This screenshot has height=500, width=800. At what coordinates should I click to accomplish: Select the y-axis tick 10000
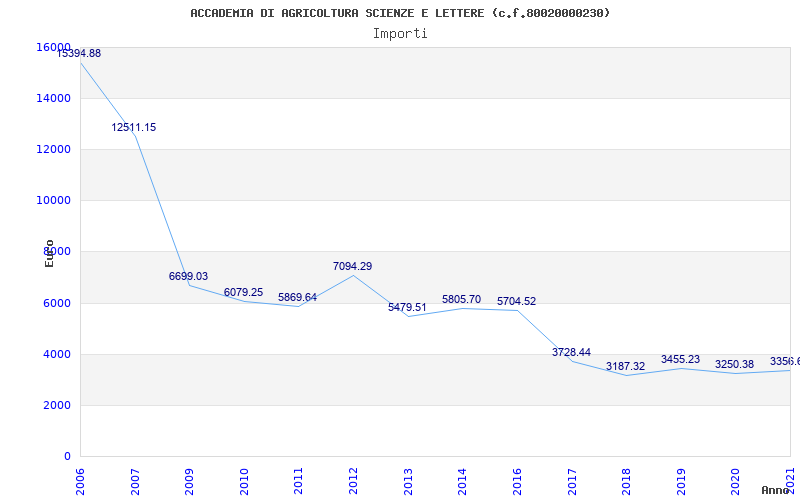(54, 201)
